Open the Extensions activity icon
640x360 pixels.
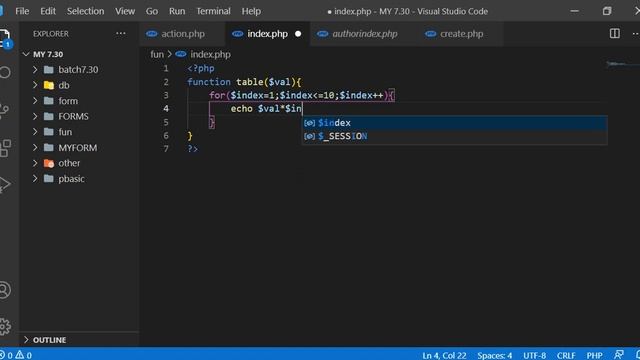4,147
